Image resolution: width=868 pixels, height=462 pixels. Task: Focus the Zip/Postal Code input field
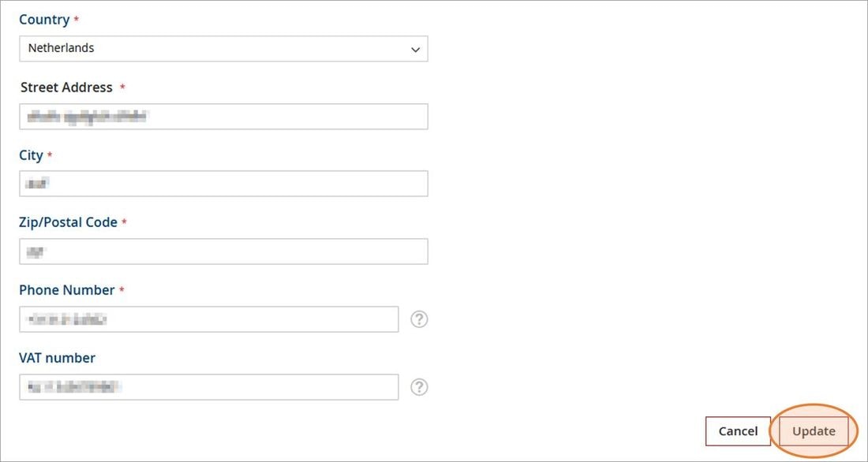223,251
